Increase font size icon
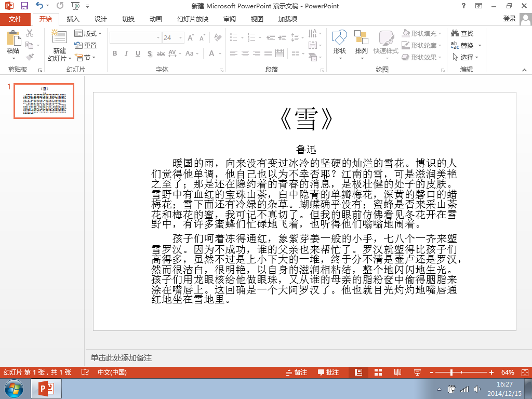This screenshot has height=399, width=532. [x=191, y=37]
